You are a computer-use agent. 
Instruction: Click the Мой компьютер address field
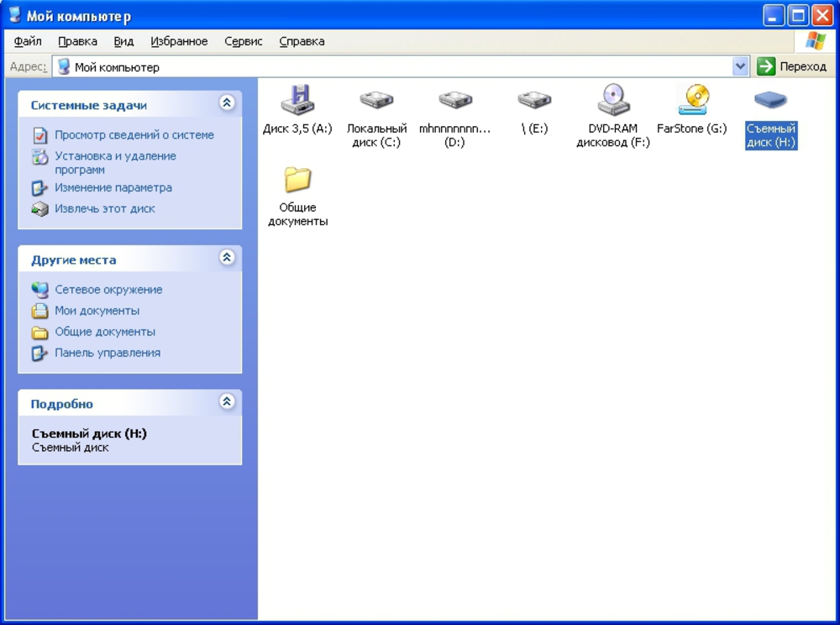pyautogui.click(x=392, y=67)
